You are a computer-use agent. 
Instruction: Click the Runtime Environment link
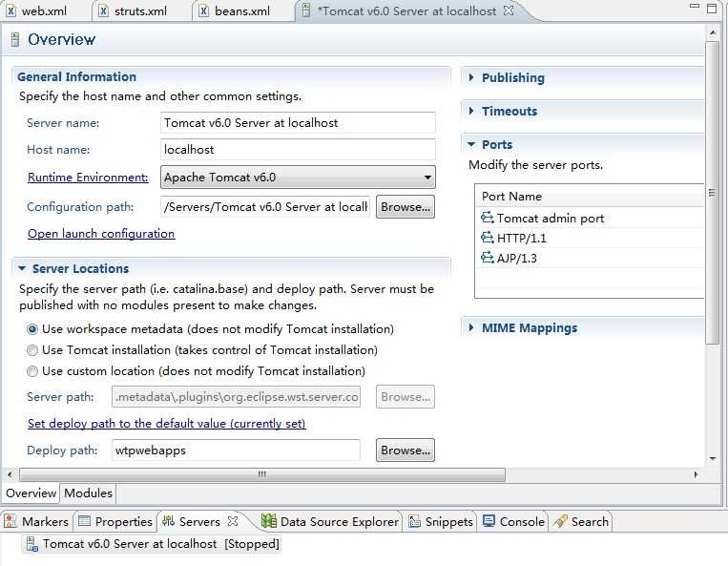pyautogui.click(x=88, y=178)
